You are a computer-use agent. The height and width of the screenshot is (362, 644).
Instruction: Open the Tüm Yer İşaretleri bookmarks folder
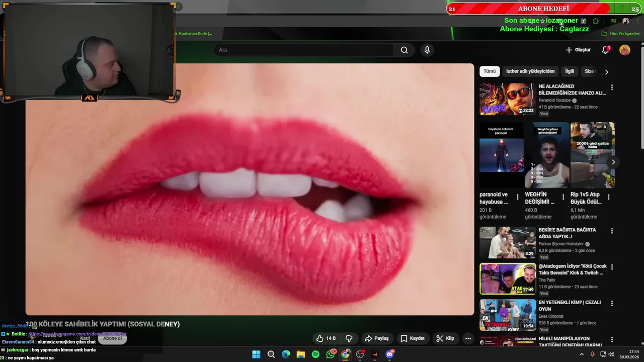click(621, 34)
